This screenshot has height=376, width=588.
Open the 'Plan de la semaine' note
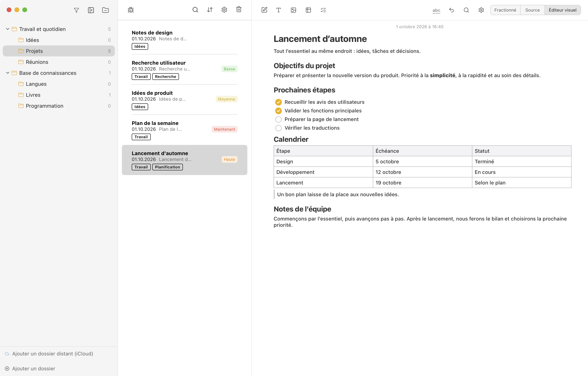coord(184,130)
